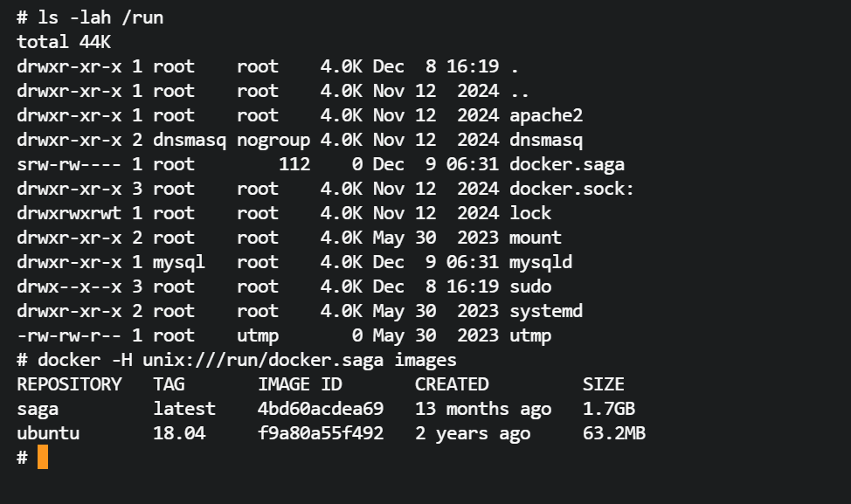Click the image ID 4bd60acdea69

pyautogui.click(x=321, y=409)
